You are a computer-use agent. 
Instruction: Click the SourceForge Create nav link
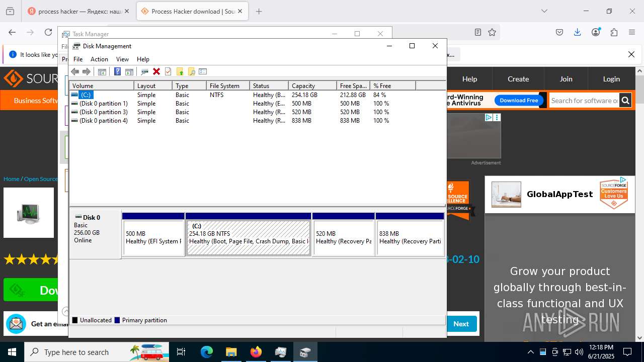(518, 79)
